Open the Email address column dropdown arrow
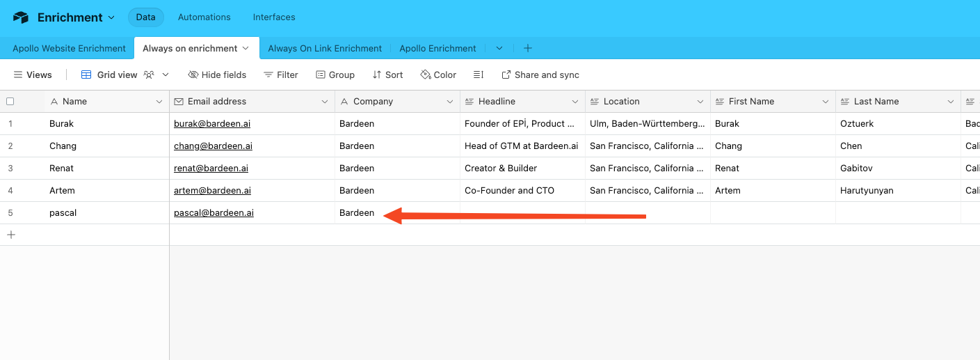 pos(325,102)
